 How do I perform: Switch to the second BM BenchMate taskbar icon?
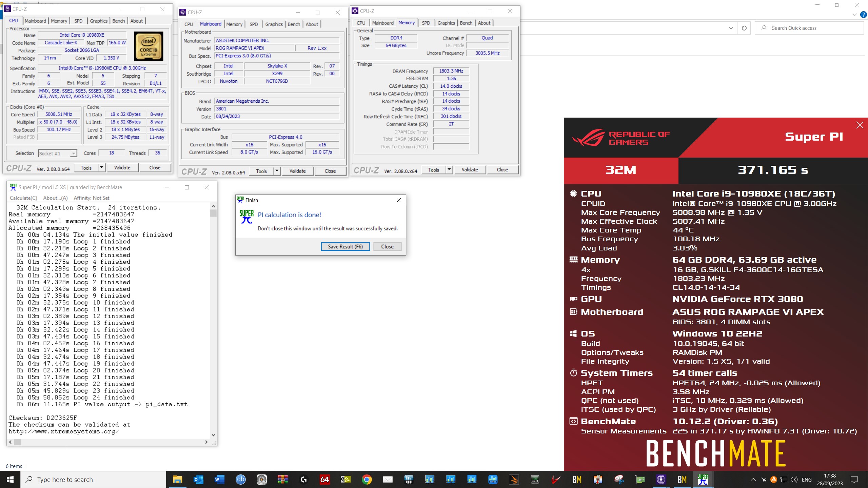(x=682, y=480)
